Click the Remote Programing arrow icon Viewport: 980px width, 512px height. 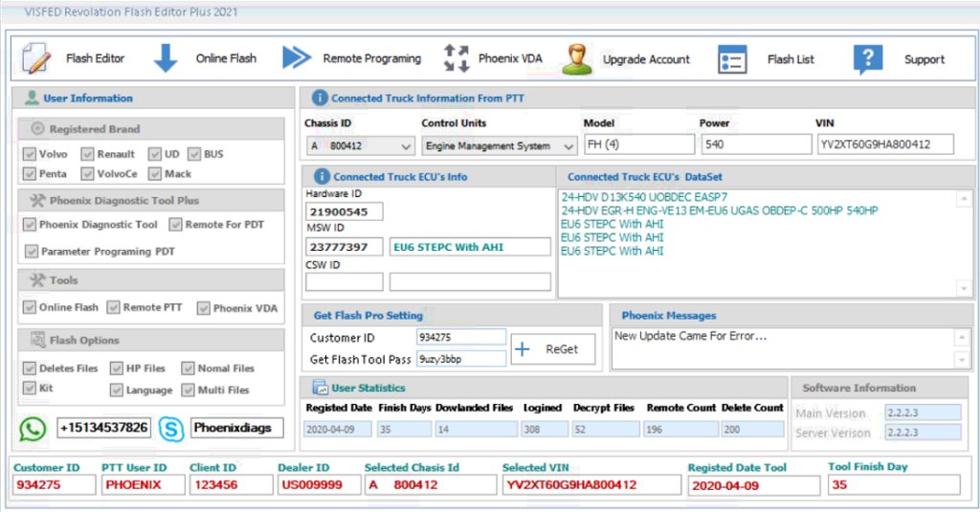pos(297,58)
